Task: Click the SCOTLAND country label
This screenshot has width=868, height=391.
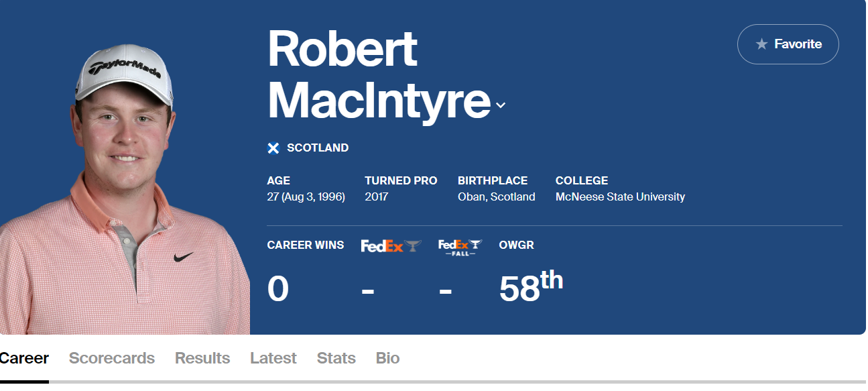Action: [318, 148]
